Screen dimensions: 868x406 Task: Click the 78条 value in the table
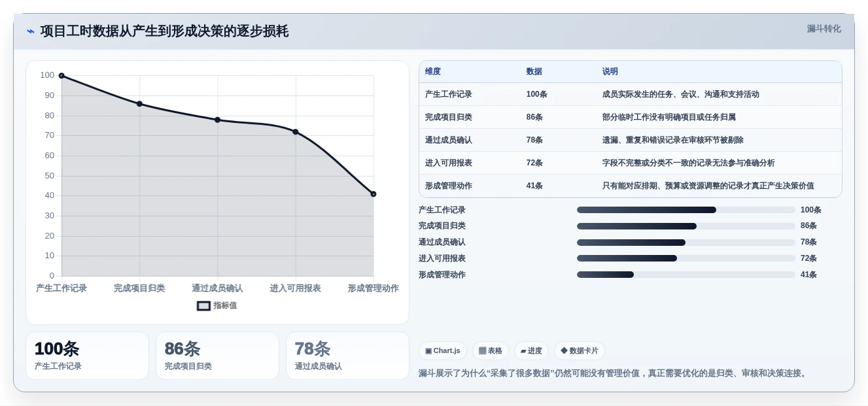point(535,140)
